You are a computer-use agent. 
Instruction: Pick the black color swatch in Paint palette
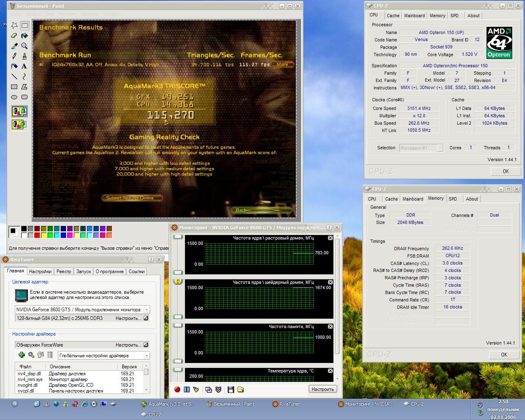[24, 229]
